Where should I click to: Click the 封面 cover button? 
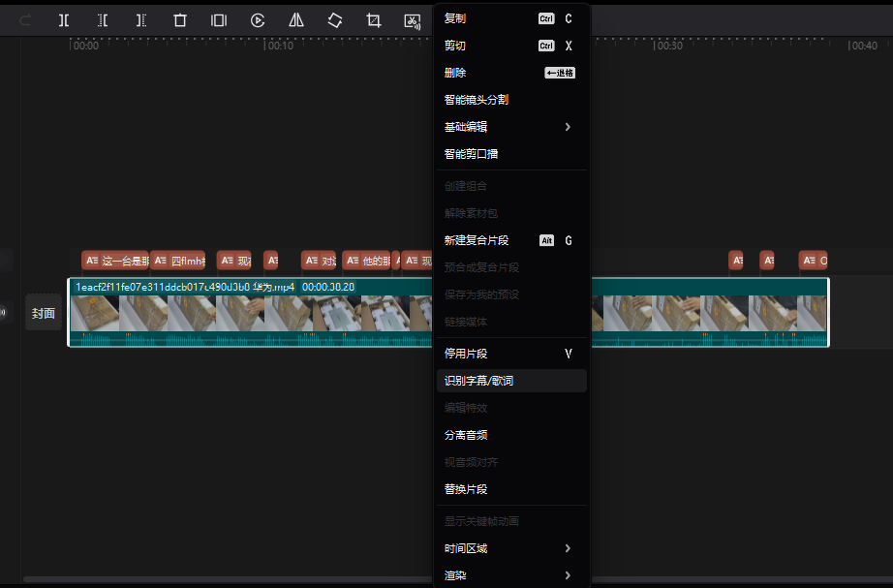coord(44,313)
